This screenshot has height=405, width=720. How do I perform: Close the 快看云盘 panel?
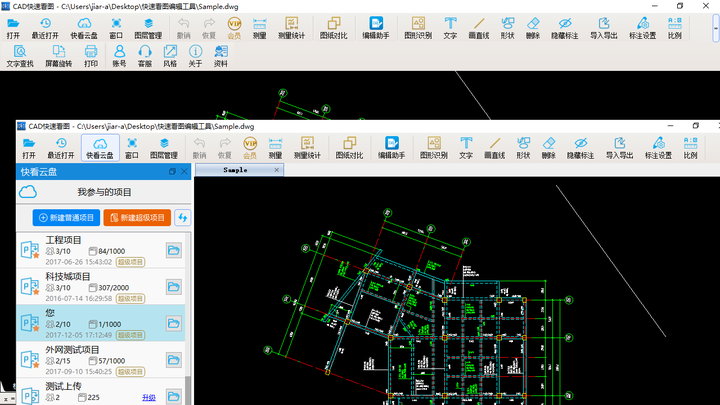pyautogui.click(x=184, y=172)
